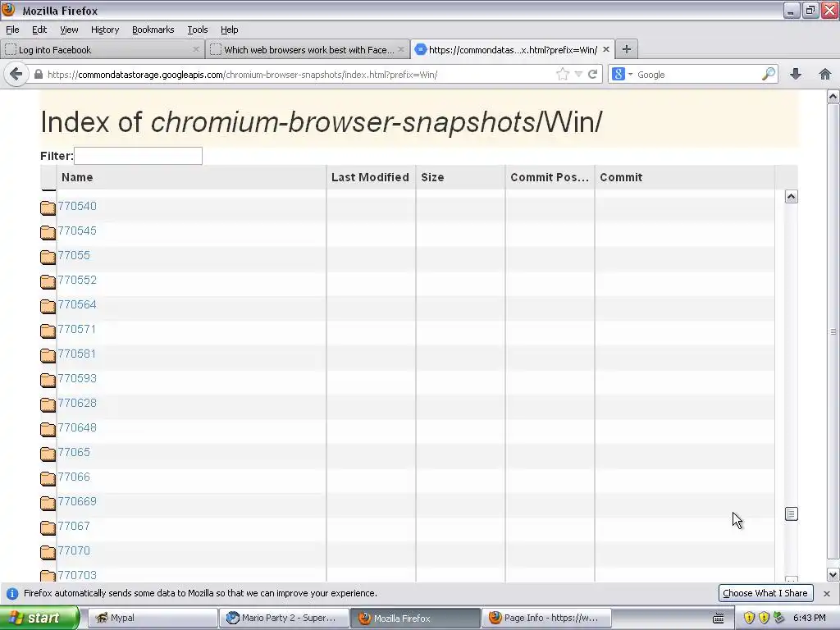Reload the page with the refresh icon
The width and height of the screenshot is (840, 630).
tap(592, 74)
